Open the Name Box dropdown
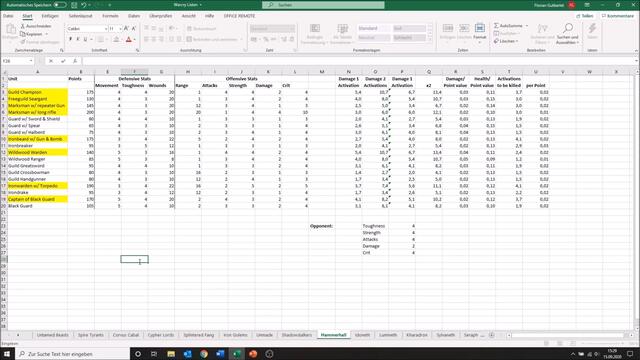The image size is (640, 360). coord(31,61)
